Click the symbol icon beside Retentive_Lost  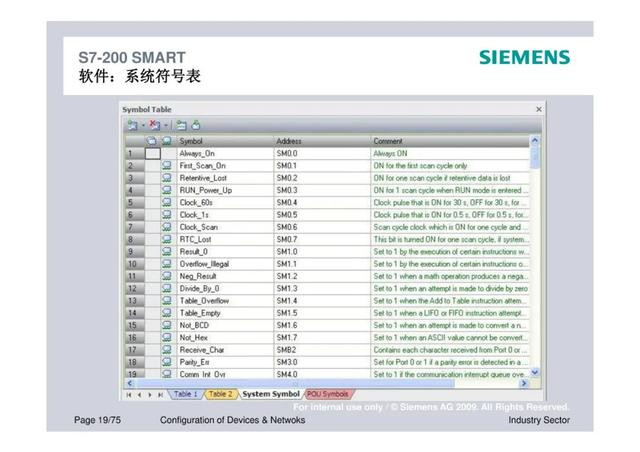click(x=167, y=178)
